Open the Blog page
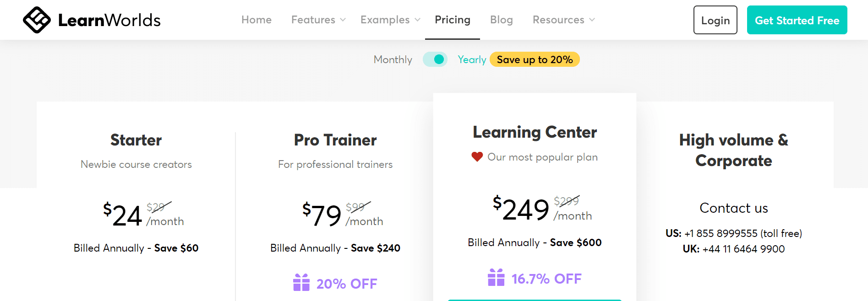 502,20
